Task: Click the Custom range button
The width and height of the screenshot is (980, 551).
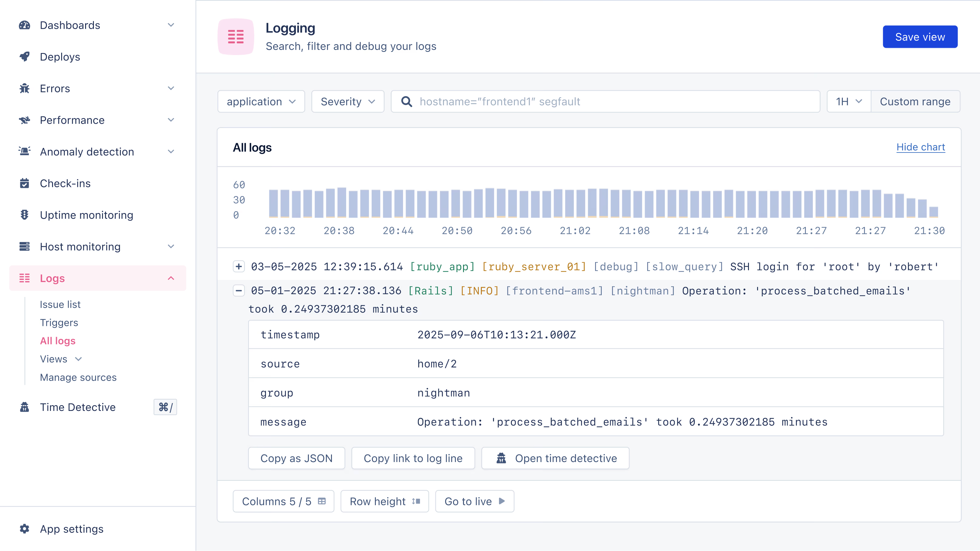Action: point(915,101)
